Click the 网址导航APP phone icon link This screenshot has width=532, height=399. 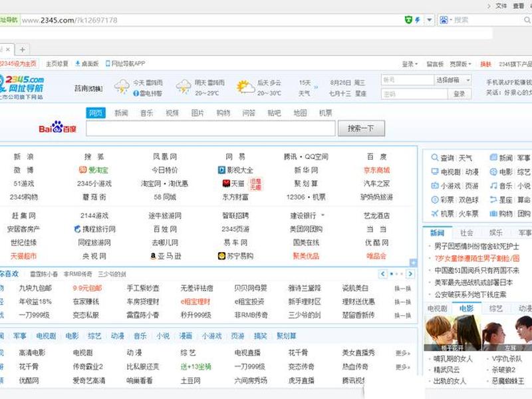point(125,63)
